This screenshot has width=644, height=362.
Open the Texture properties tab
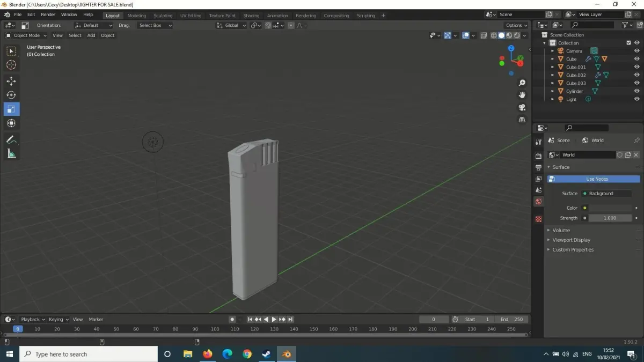[x=539, y=219]
